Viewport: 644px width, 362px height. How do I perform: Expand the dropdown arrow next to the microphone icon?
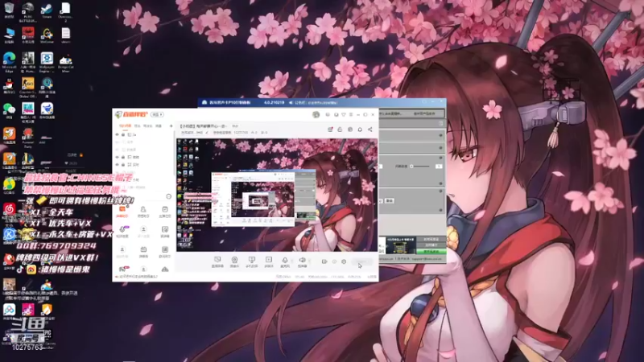tap(292, 261)
